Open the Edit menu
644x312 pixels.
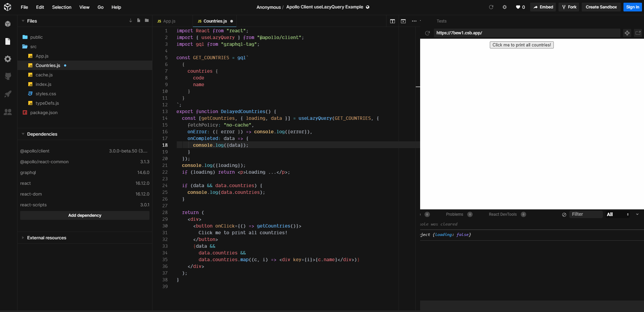(40, 7)
